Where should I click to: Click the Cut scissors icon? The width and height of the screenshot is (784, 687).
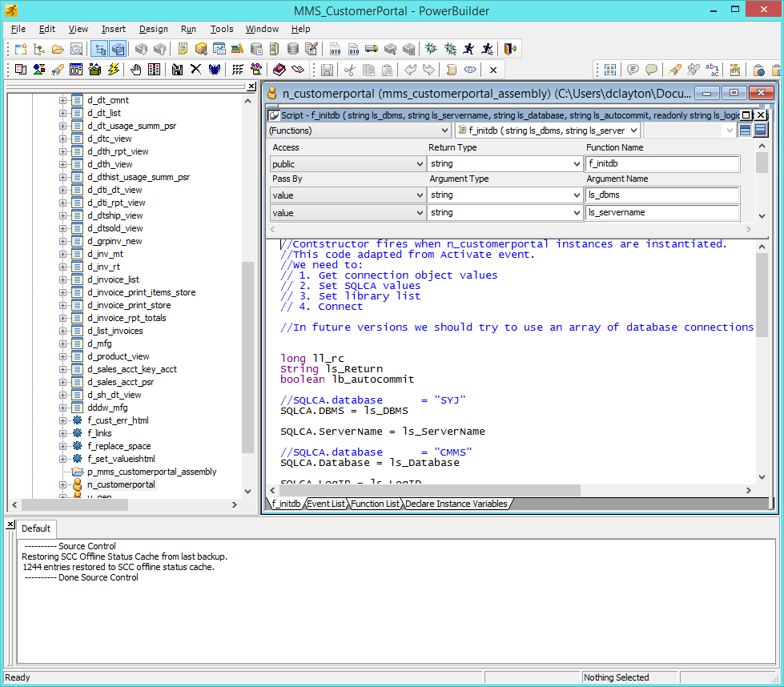click(349, 70)
